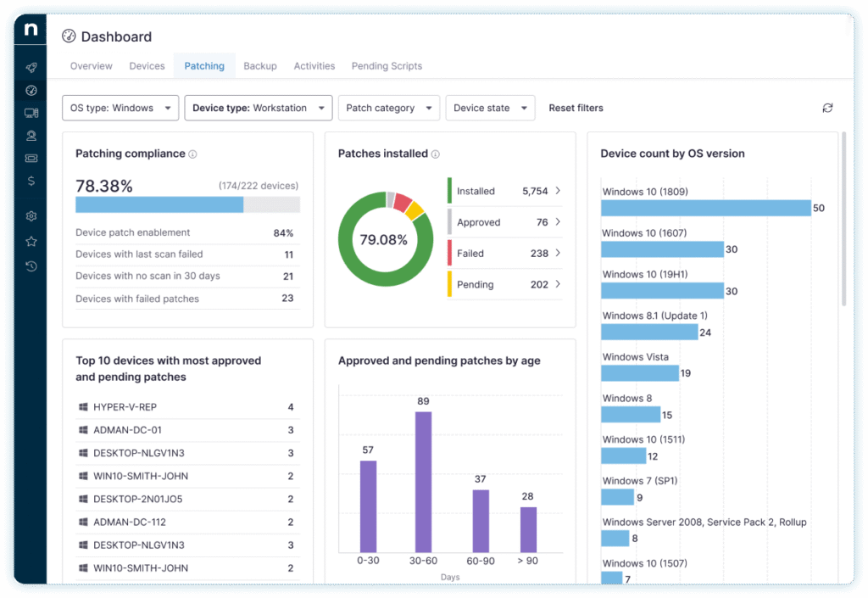Open the Patch category dropdown
Viewport: 868px width, 598px height.
388,108
